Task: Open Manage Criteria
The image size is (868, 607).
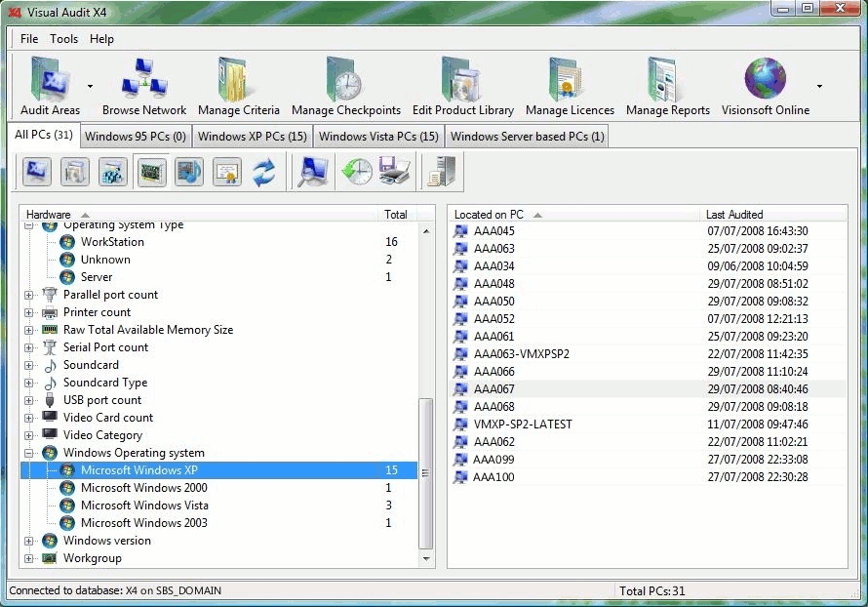Action: [x=239, y=87]
